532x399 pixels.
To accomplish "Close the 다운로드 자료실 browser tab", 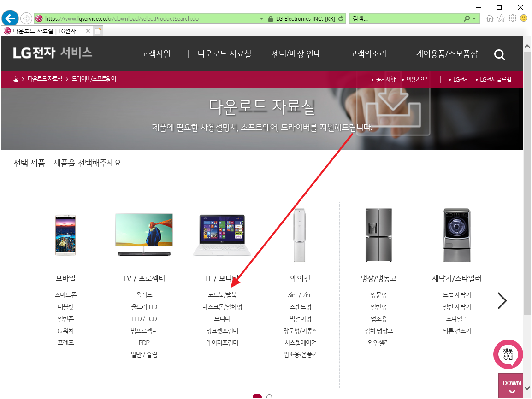I will (x=88, y=31).
